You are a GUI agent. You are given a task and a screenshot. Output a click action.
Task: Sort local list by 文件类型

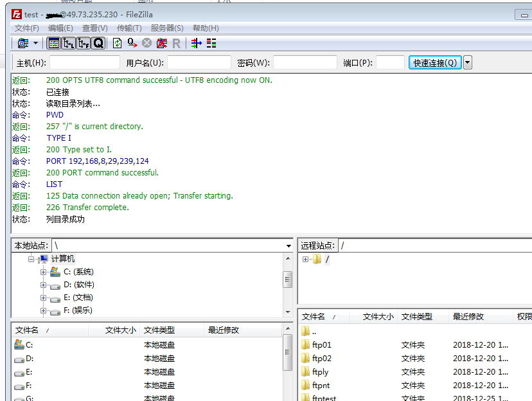pos(172,330)
